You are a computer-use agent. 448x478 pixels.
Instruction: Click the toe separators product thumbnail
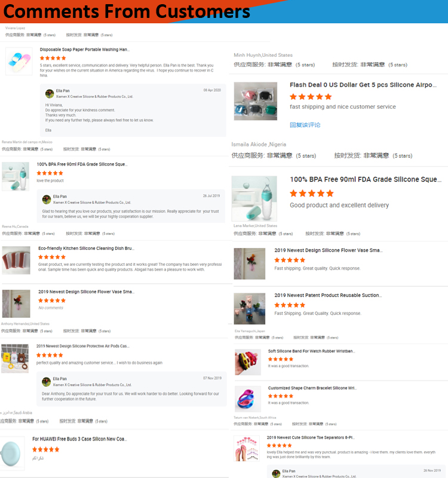(x=247, y=449)
